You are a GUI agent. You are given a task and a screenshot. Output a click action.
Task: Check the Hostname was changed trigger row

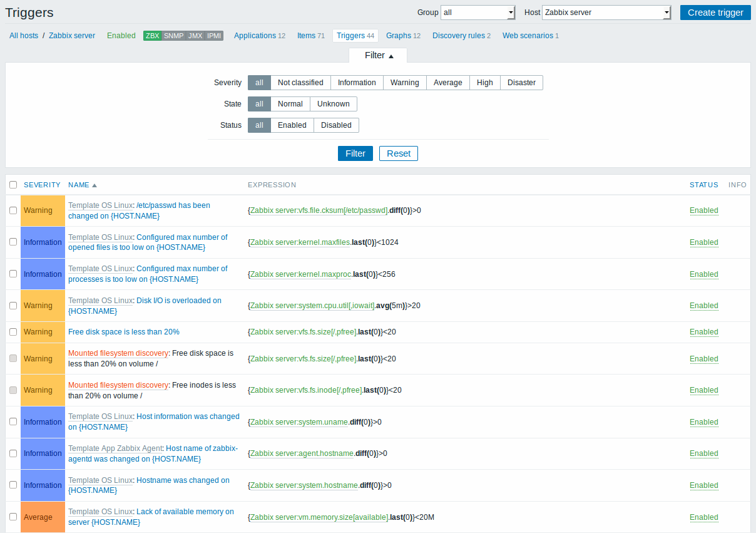(13, 485)
